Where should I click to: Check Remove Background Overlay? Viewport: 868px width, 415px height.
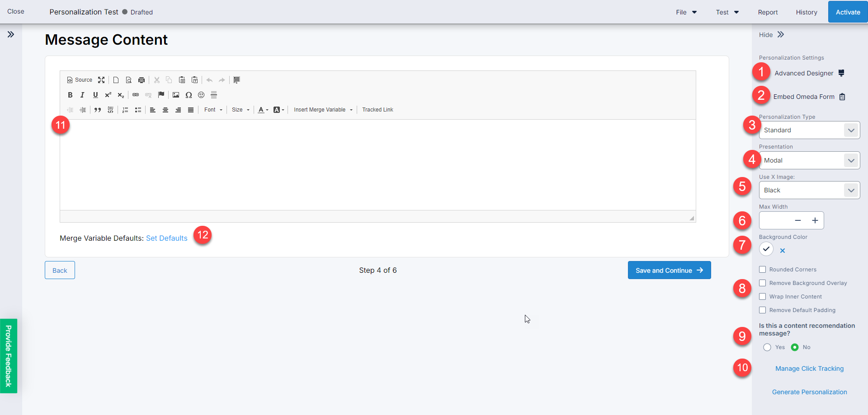(x=763, y=283)
